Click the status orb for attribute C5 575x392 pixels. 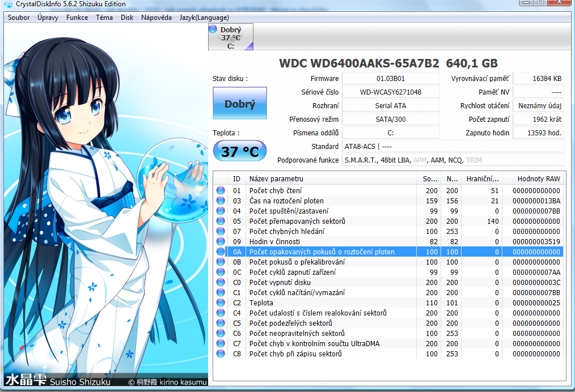(x=221, y=323)
